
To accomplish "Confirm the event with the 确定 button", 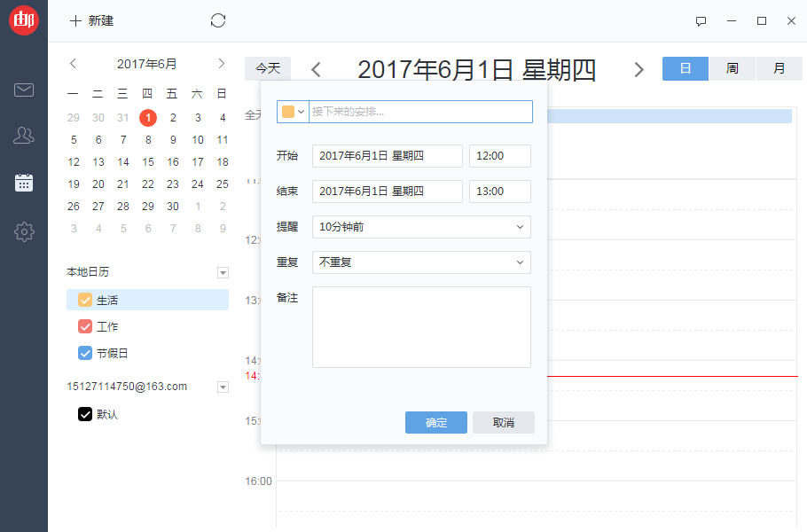I will point(435,422).
